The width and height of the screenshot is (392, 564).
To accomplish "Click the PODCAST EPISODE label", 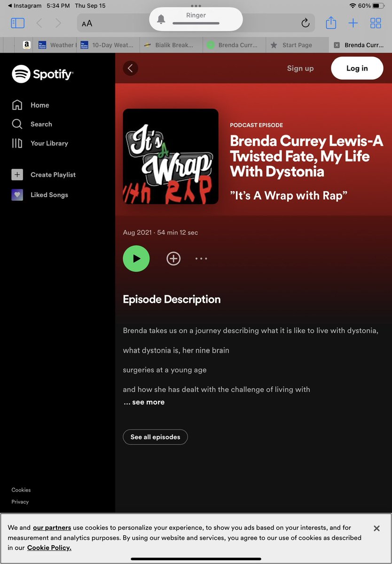I will (256, 125).
